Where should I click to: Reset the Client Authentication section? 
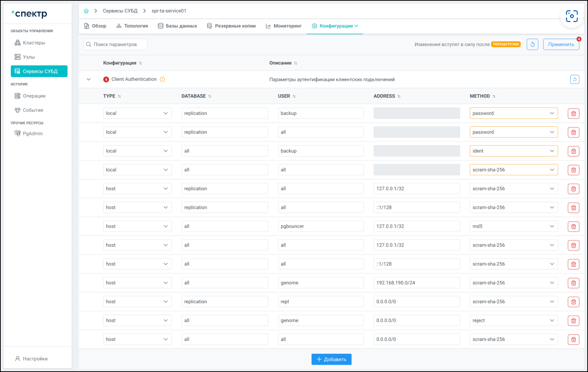[574, 79]
